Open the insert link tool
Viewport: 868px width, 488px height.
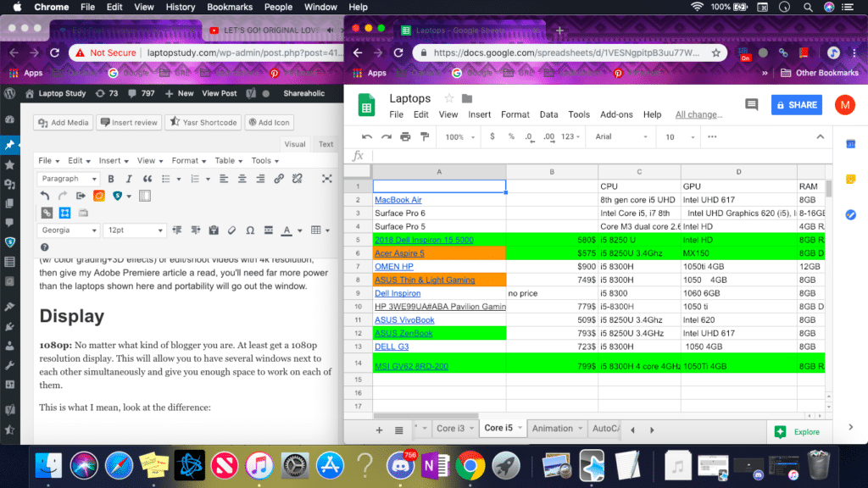[280, 179]
